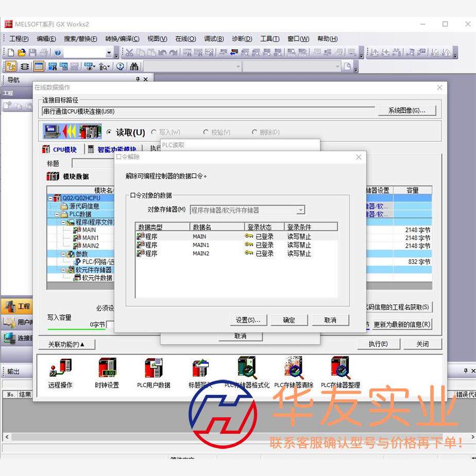Open PLC User Data (PLC用户数据) icon

(154, 373)
